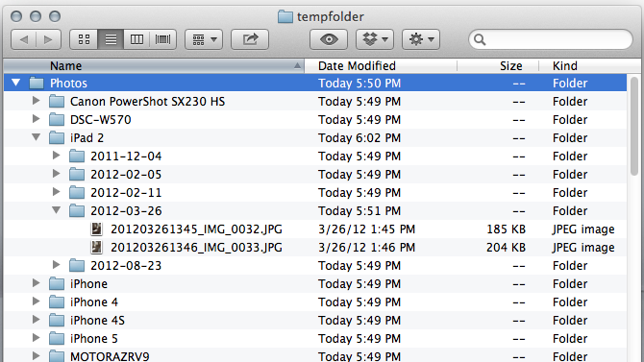Open the Dropbox toolbar menu

pos(375,39)
